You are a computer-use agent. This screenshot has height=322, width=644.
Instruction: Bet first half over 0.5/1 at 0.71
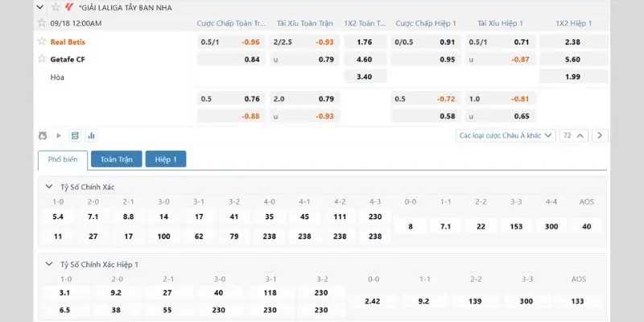500,42
